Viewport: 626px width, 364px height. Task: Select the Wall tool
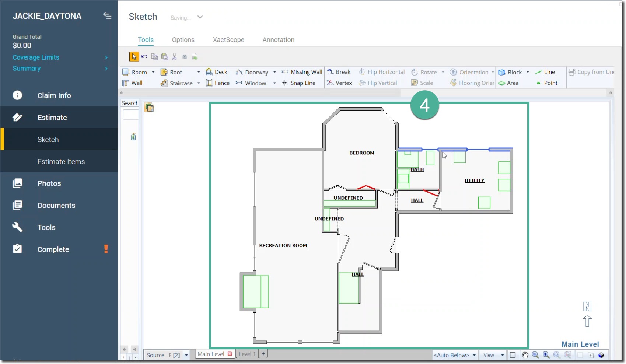click(132, 83)
